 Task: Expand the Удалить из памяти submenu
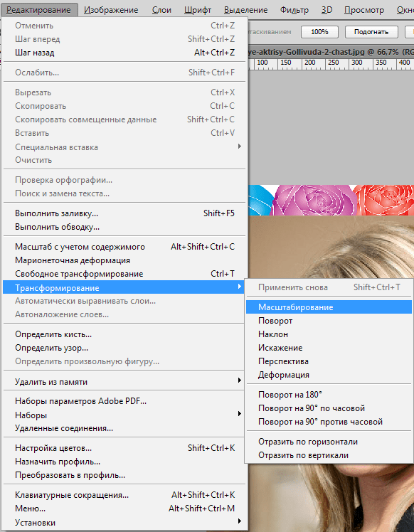pos(124,382)
